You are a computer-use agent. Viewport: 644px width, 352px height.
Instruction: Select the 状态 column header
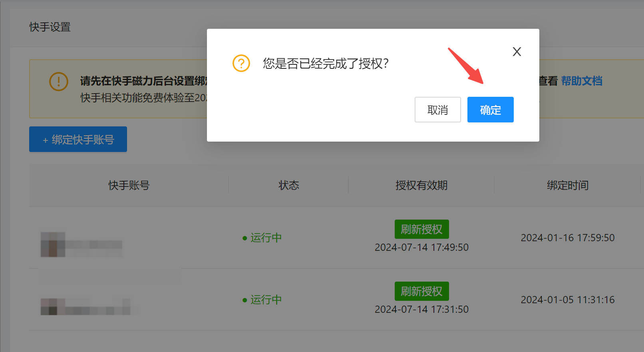288,185
